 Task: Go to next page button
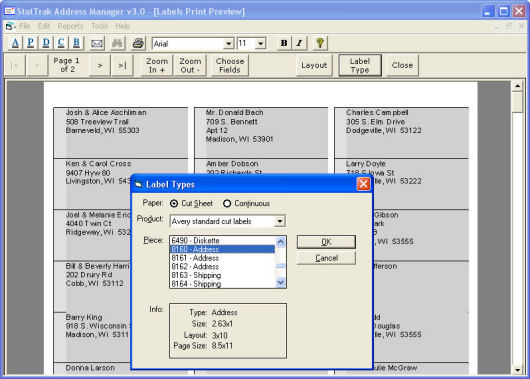point(100,65)
